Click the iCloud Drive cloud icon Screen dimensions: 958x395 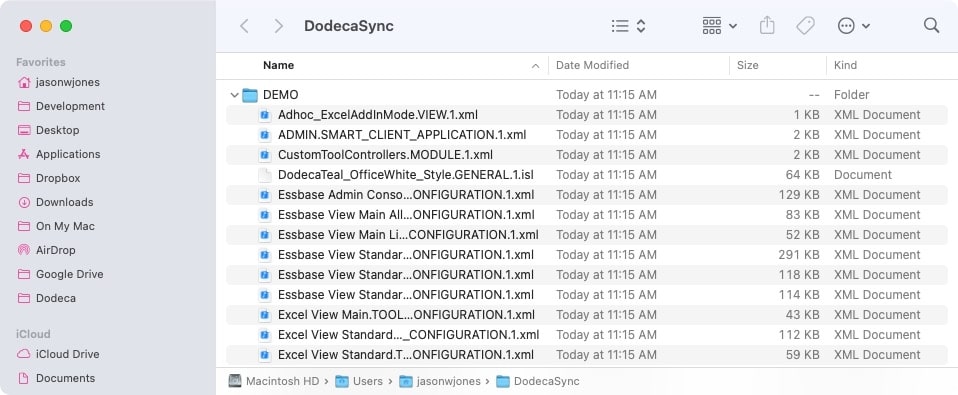(24, 354)
